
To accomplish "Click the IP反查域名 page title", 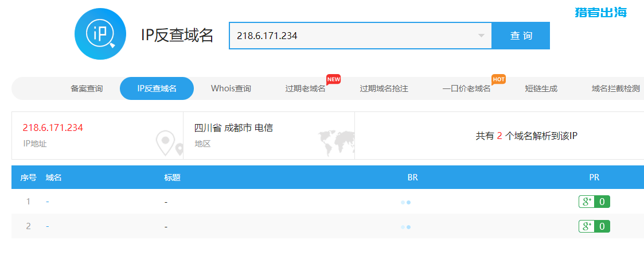I will [177, 36].
